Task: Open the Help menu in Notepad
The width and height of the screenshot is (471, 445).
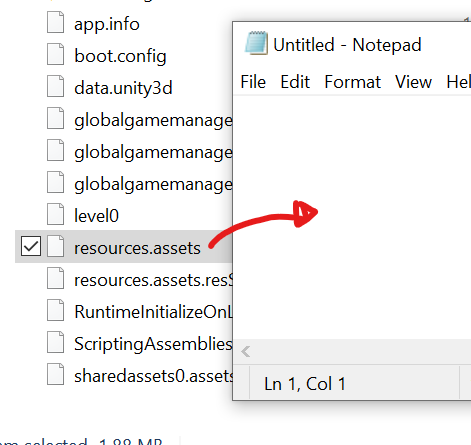Action: 458,82
